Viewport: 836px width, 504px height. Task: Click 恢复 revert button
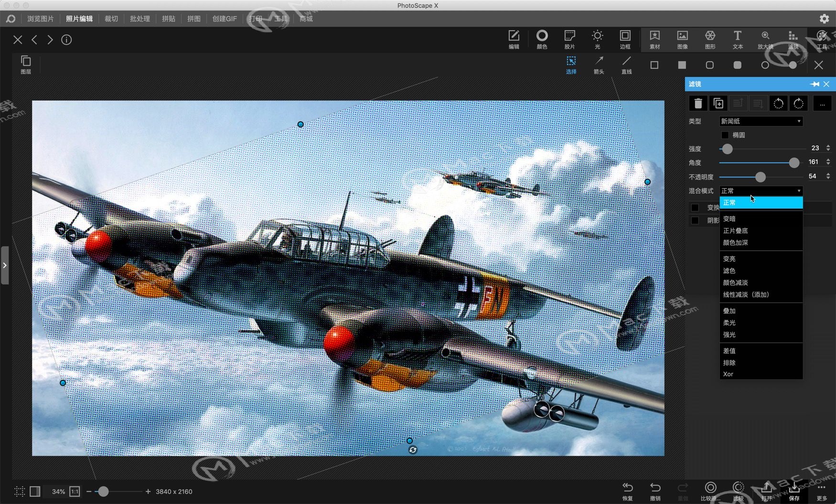(628, 491)
